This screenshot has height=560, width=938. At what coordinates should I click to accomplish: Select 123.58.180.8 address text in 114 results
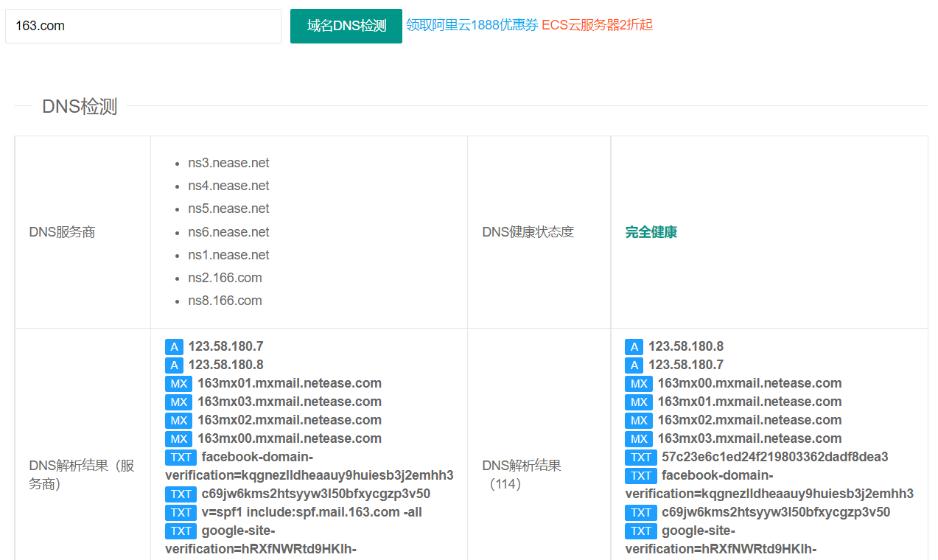(x=686, y=346)
